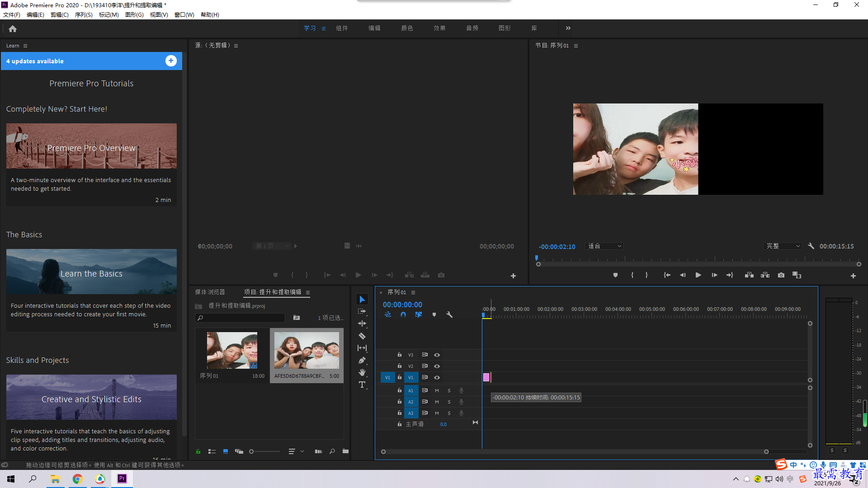The height and width of the screenshot is (488, 868).
Task: Click Find magnifier in project panel footer
Action: pos(332,451)
